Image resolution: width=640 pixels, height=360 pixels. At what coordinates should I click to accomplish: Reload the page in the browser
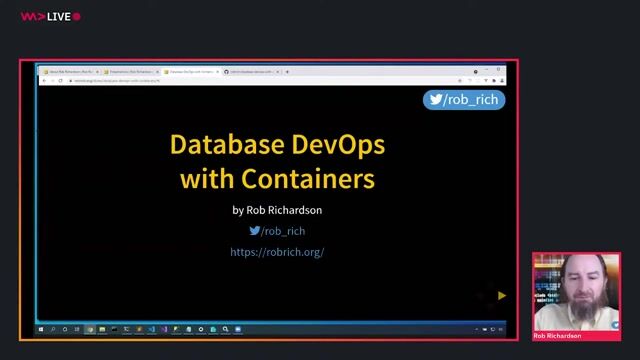click(x=60, y=81)
